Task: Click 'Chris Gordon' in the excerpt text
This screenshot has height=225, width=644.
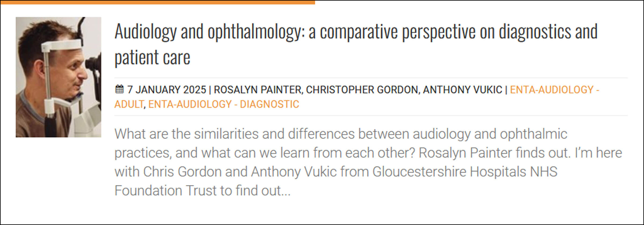Action: 182,172
